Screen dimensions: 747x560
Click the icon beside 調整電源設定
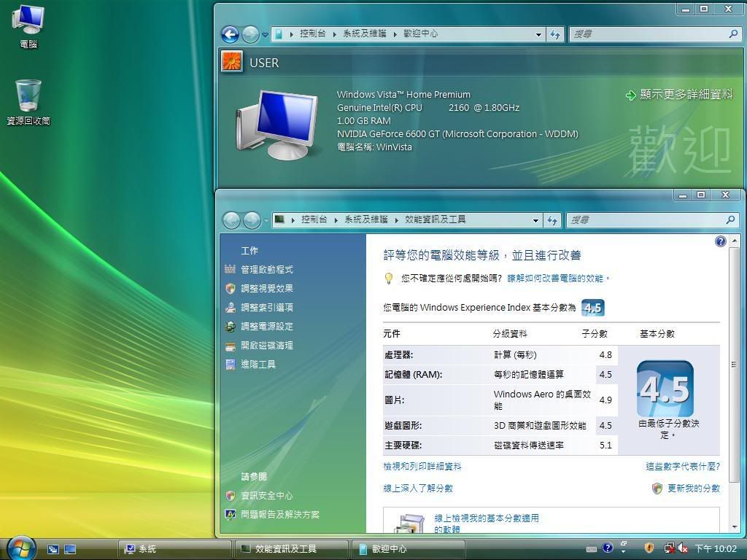[231, 327]
